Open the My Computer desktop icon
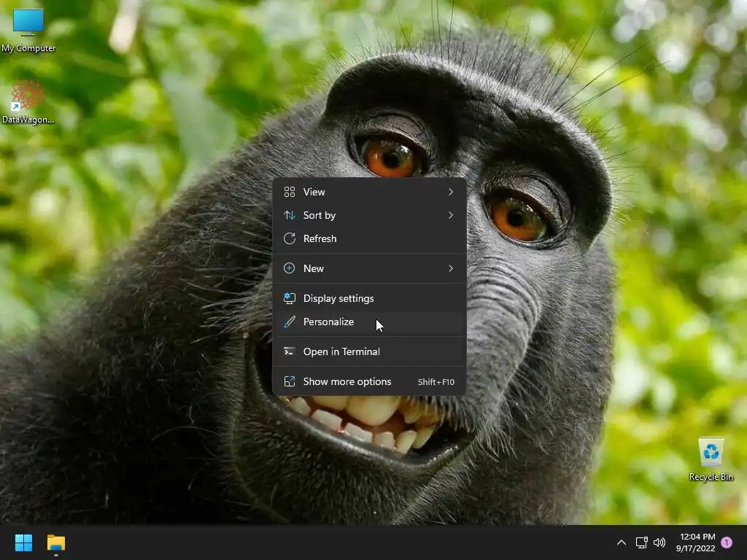 pyautogui.click(x=28, y=30)
